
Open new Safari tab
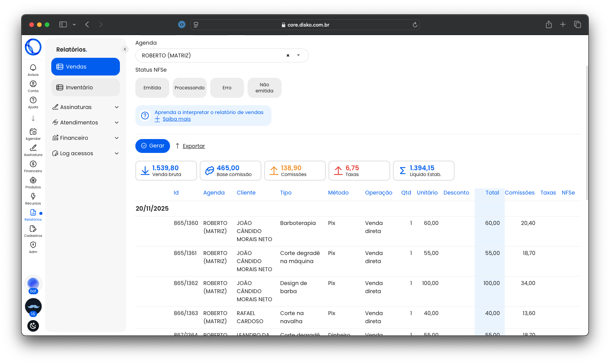563,25
